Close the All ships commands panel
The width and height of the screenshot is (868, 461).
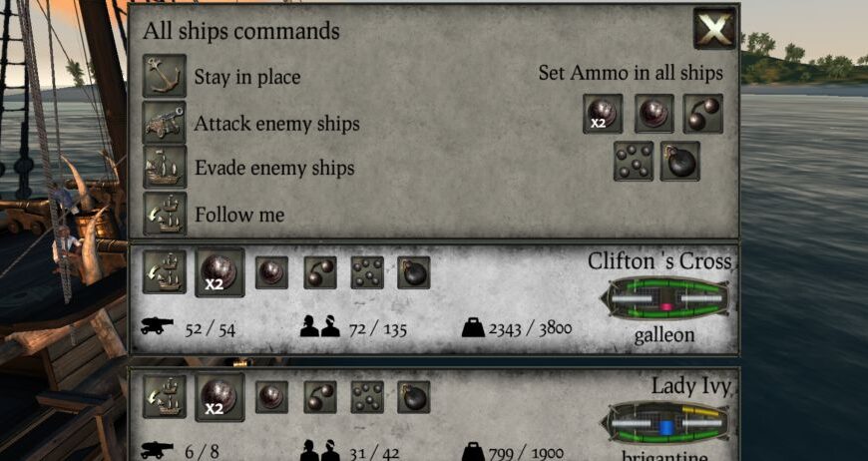[715, 28]
